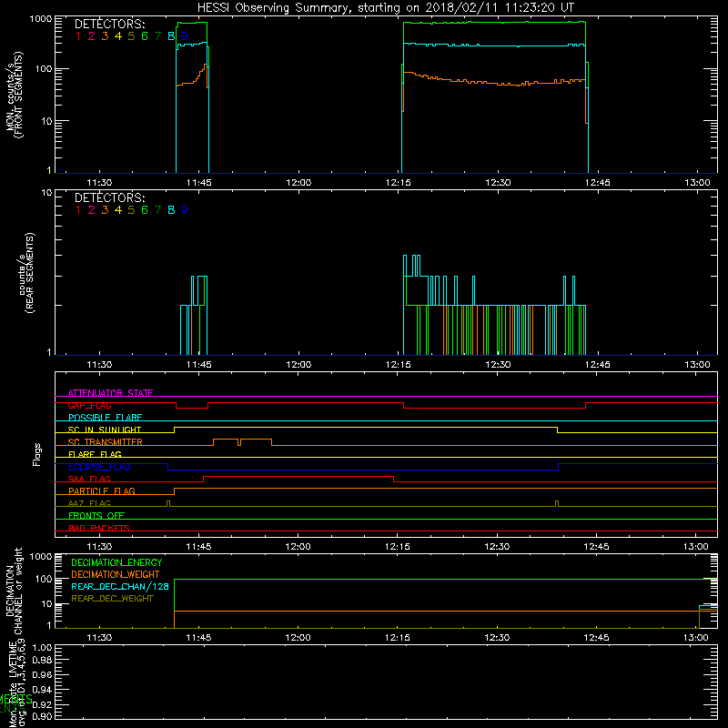Click the 13:00 time tick under the decimation plot
The width and height of the screenshot is (728, 728).
696,638
